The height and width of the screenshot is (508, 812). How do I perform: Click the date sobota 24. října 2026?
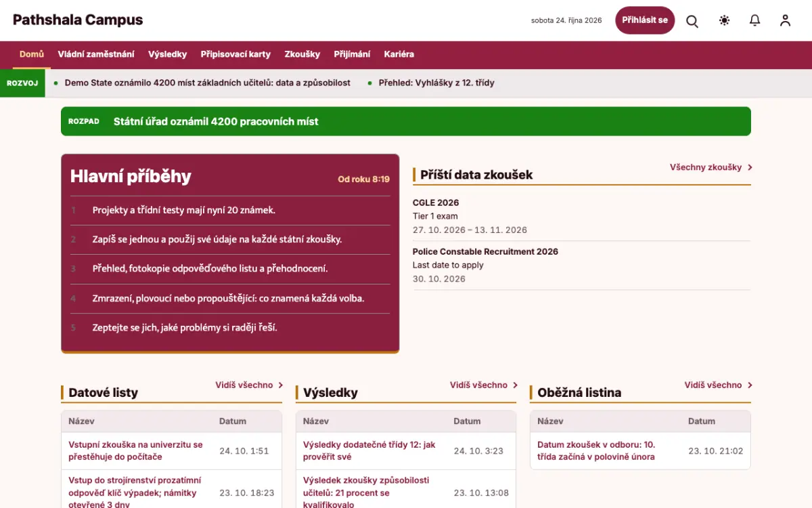(566, 20)
